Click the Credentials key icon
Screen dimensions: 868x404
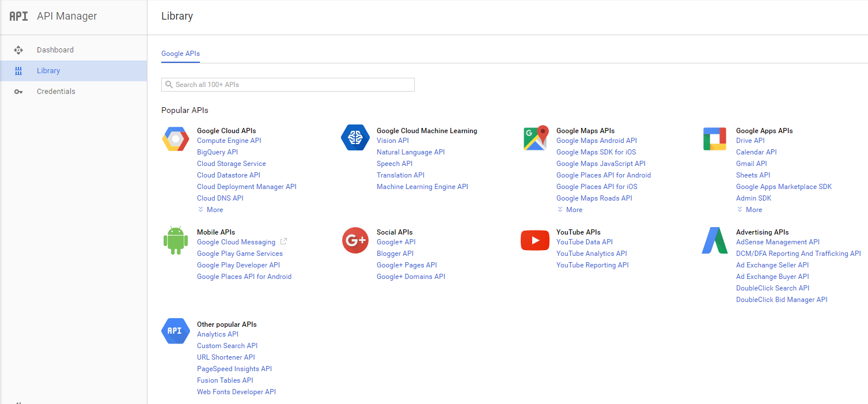18,92
